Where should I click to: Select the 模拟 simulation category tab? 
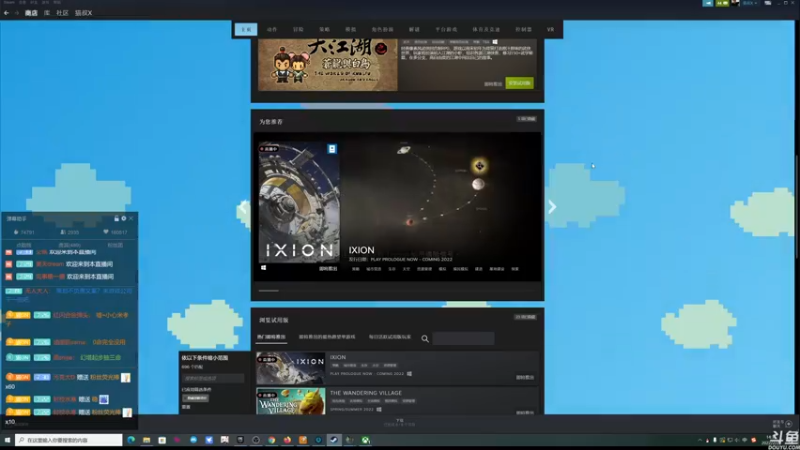[x=350, y=30]
